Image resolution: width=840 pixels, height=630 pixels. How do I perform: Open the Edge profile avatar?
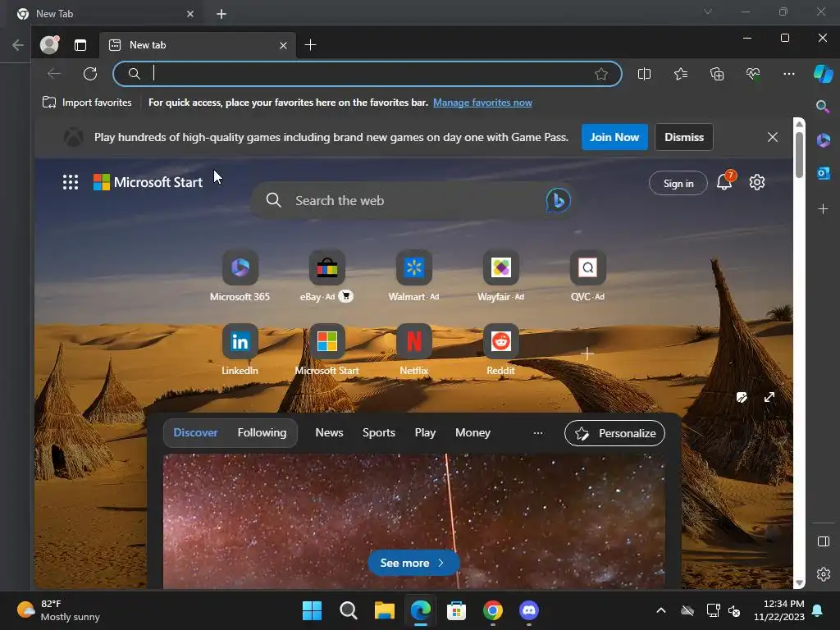pyautogui.click(x=49, y=45)
